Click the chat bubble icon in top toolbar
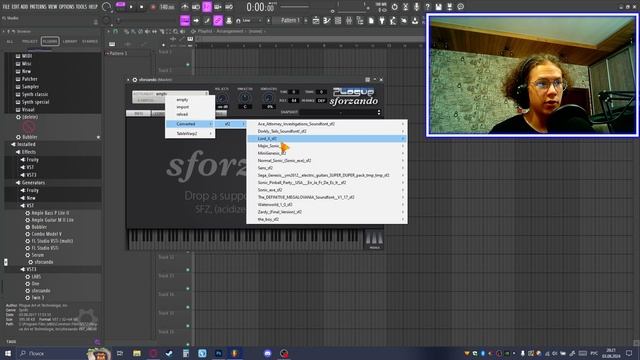This screenshot has height=360, width=640. 460,7
